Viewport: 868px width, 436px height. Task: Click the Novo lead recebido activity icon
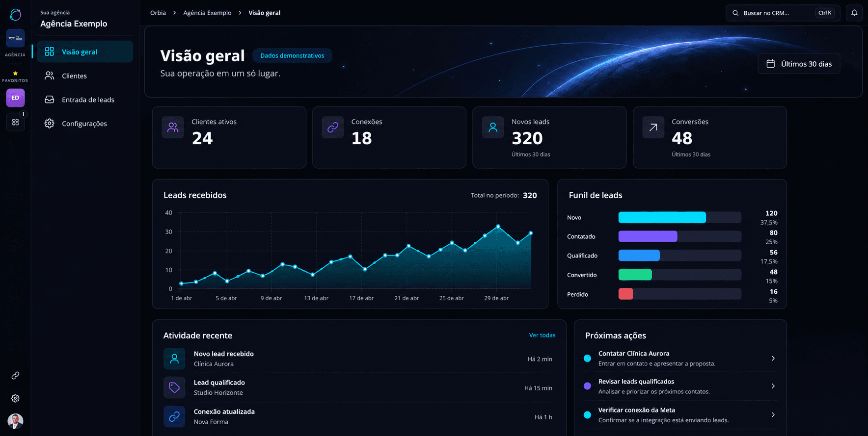(174, 359)
